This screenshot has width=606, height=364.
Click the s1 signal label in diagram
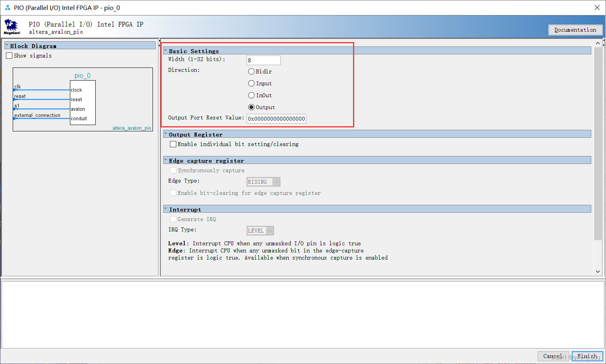(x=17, y=106)
